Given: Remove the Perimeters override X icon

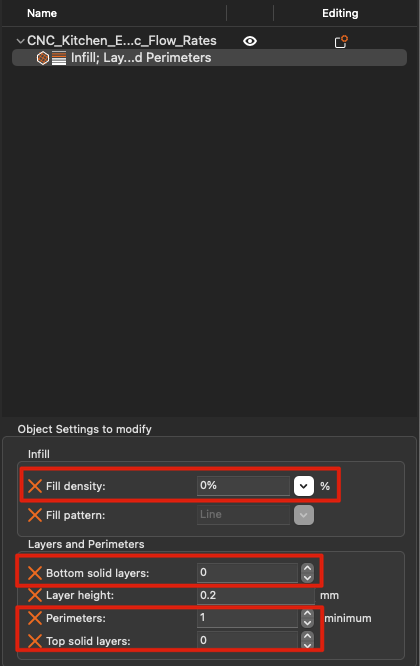Looking at the screenshot, I should (35, 618).
